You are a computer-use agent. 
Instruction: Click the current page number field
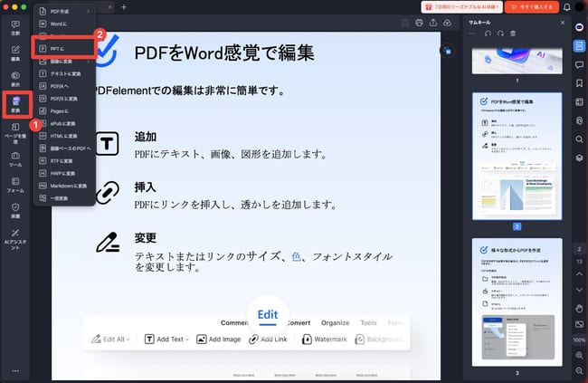coord(579,249)
